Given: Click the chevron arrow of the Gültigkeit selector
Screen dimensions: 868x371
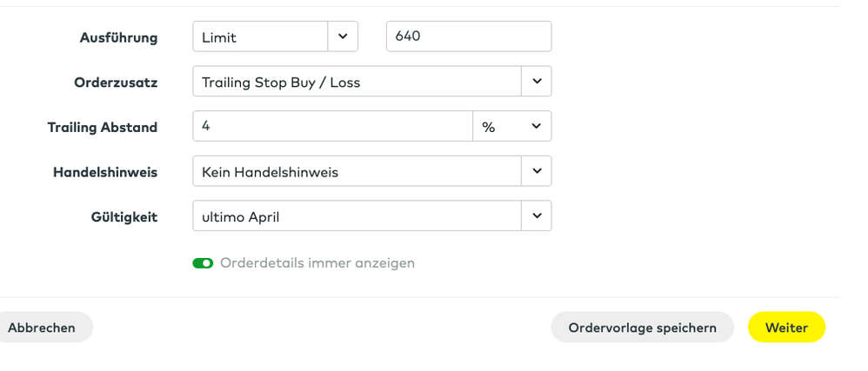Looking at the screenshot, I should [536, 216].
